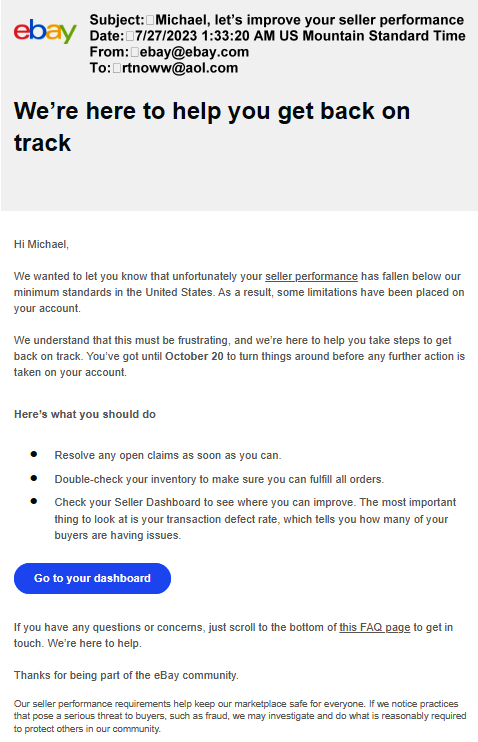The image size is (478, 742).
Task: Click the Check your Seller Dashboard bullet
Action: click(x=255, y=519)
